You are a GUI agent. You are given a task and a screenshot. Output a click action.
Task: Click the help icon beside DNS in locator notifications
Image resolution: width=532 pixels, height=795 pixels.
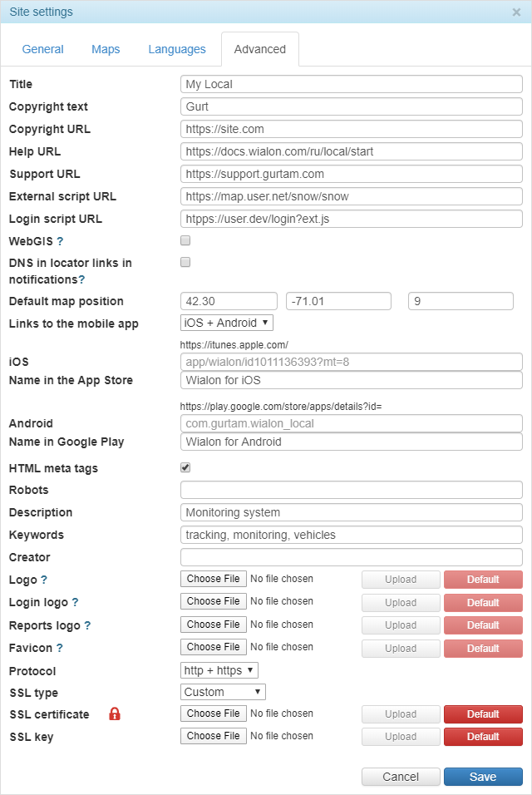click(x=81, y=279)
